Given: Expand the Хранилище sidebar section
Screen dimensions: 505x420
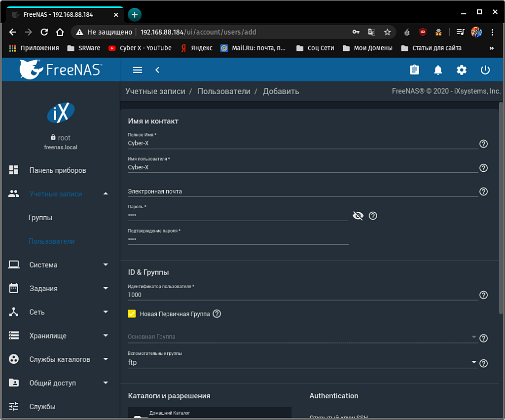Looking at the screenshot, I should pyautogui.click(x=59, y=336).
